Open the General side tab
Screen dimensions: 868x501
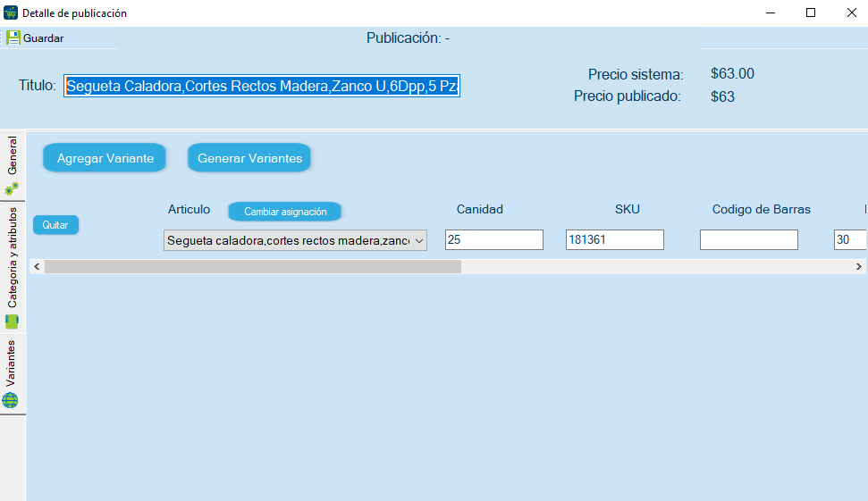[13, 166]
